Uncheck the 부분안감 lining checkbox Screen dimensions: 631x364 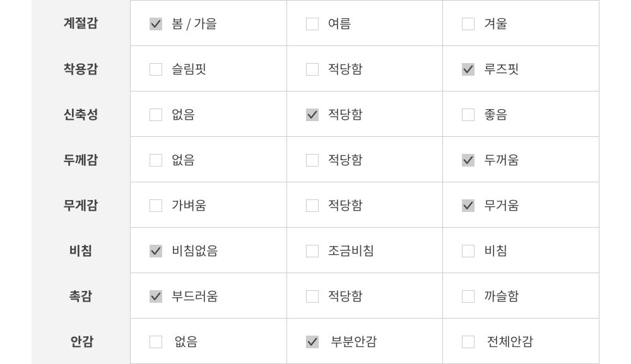pos(312,342)
